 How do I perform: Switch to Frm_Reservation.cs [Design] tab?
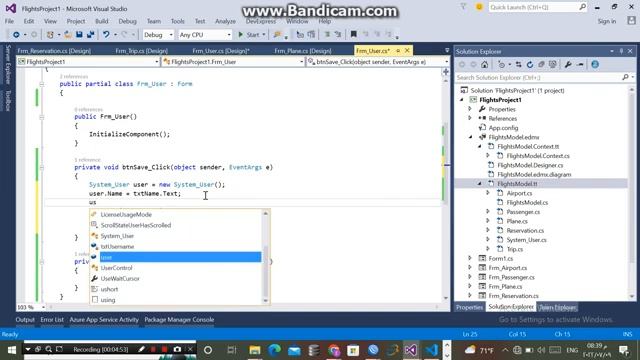coord(54,51)
